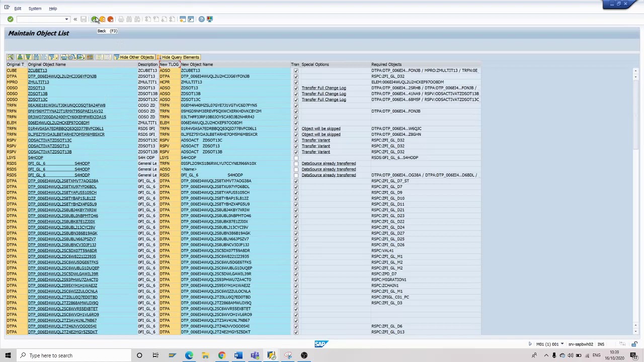Click the vertical scrollbar down arrow

point(635,330)
